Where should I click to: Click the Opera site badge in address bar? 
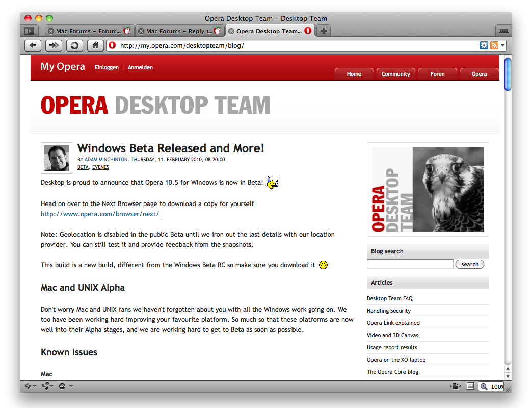click(112, 45)
